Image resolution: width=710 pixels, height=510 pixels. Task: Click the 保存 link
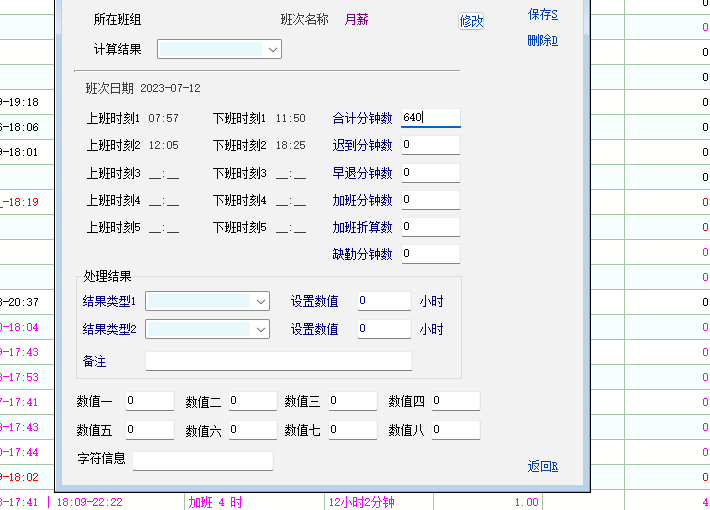pyautogui.click(x=542, y=14)
